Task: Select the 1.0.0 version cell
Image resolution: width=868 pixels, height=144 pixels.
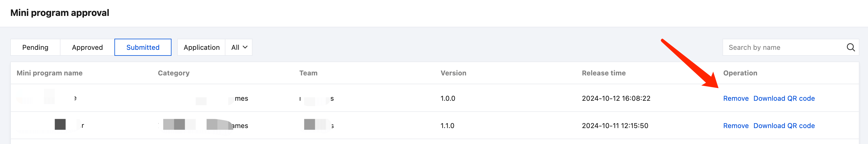Action: (447, 98)
